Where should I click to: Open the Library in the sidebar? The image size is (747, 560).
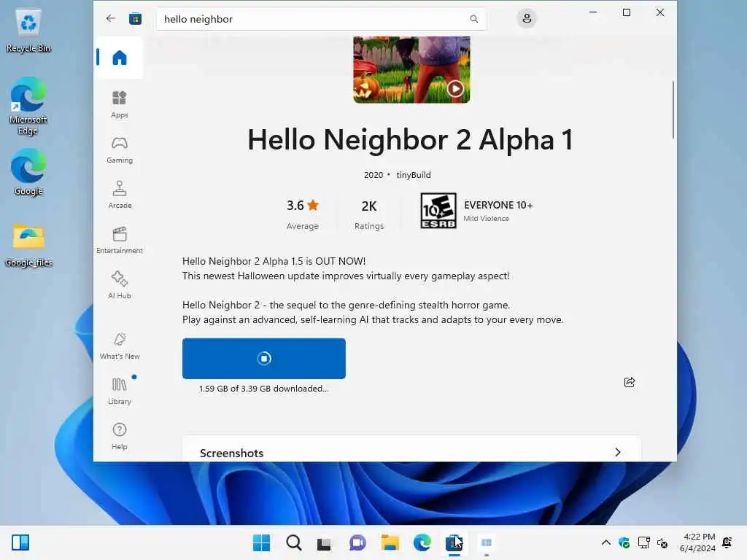[120, 391]
